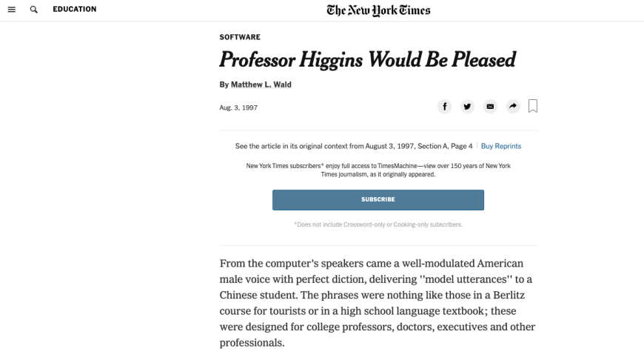Click the TimesMachine subscriber access notice
644x360 pixels.
[x=378, y=170]
